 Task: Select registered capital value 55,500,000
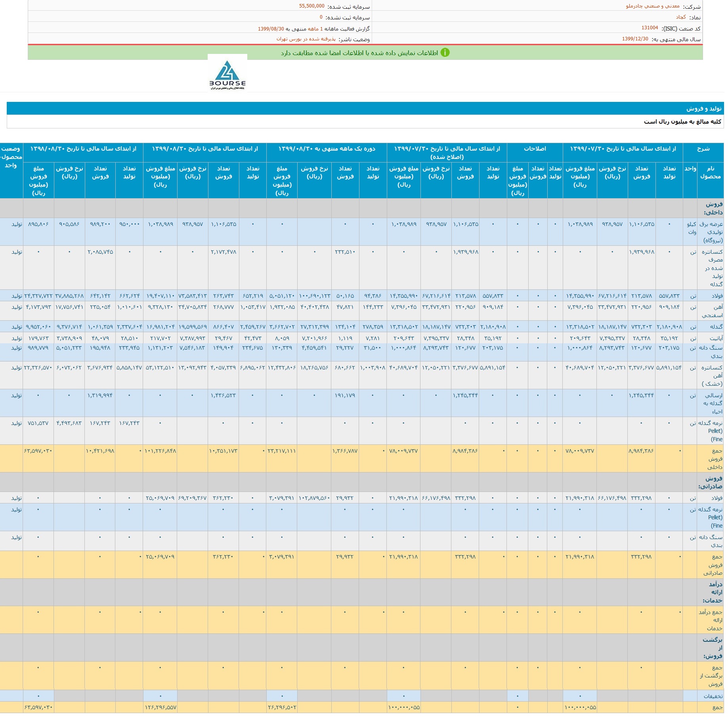pos(311,6)
